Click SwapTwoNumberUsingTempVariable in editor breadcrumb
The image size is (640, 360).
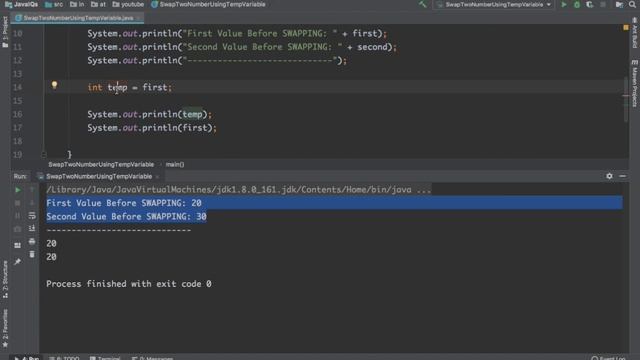coord(101,164)
